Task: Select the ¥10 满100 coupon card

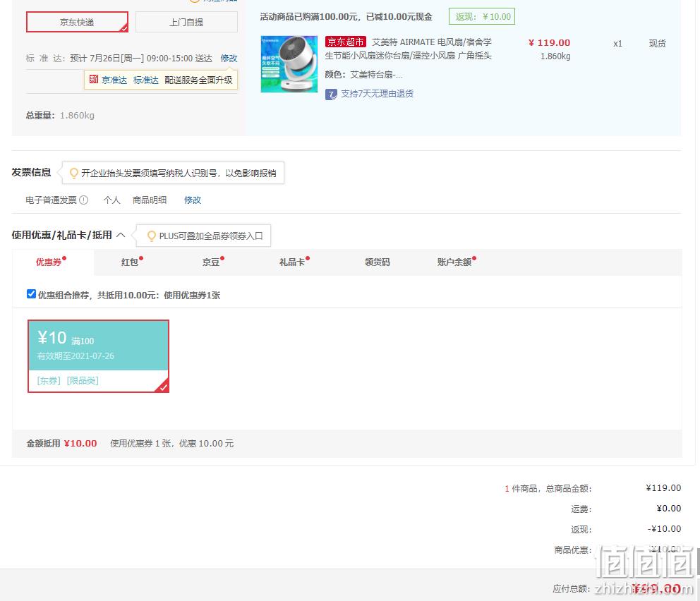Action: [98, 356]
